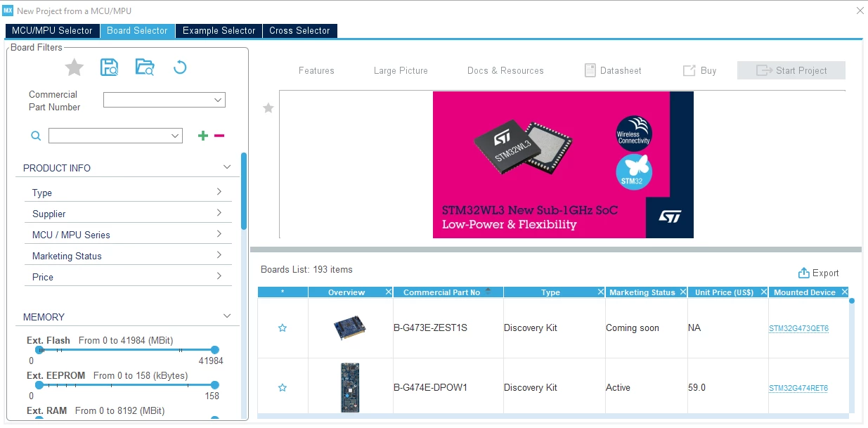Remove a filter with the pink minus icon
Image resolution: width=868 pixels, height=428 pixels.
click(x=219, y=136)
